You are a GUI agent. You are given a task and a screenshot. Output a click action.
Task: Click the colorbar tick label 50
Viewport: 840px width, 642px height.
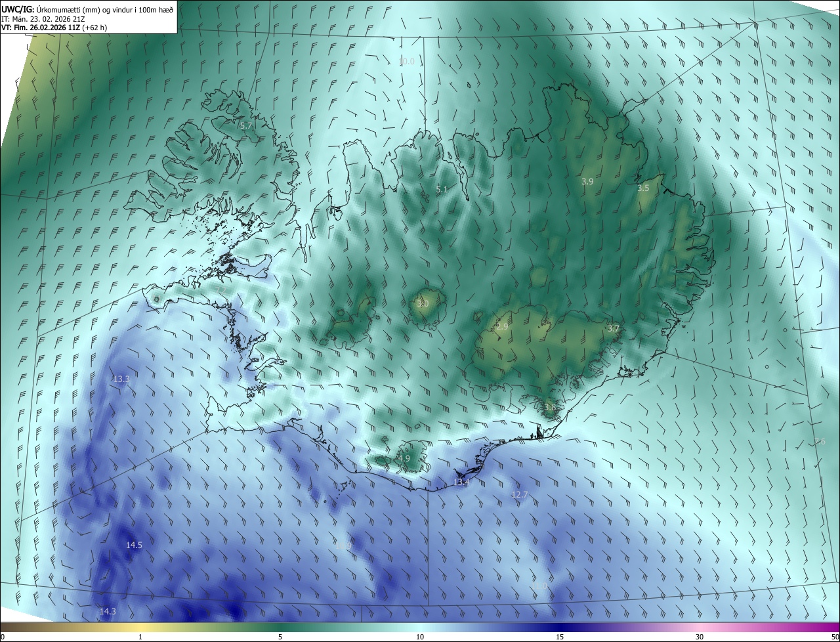[835, 637]
